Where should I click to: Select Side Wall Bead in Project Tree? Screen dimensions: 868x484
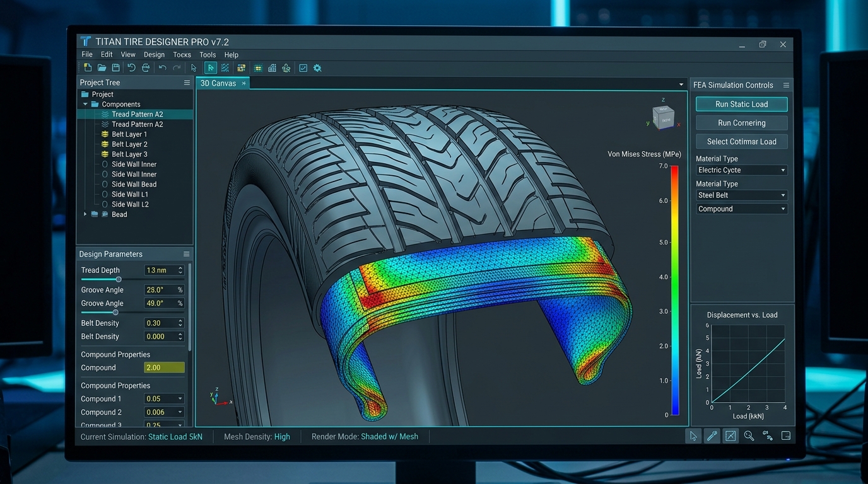pyautogui.click(x=134, y=184)
